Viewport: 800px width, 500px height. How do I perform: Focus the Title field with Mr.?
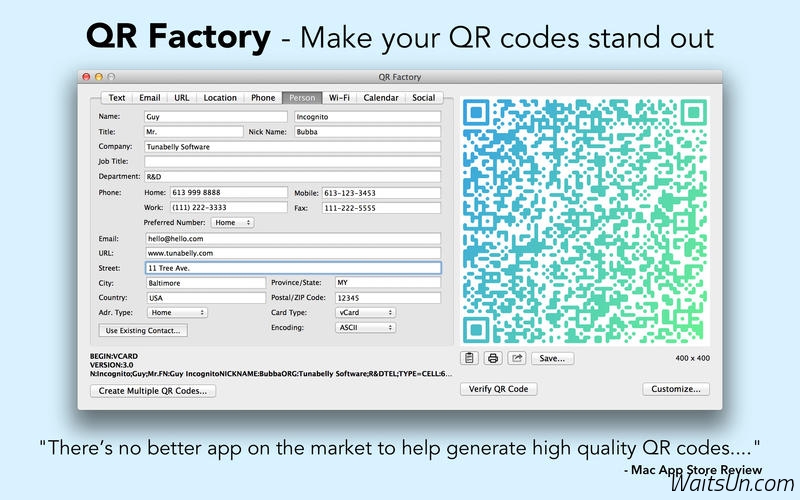(x=194, y=132)
